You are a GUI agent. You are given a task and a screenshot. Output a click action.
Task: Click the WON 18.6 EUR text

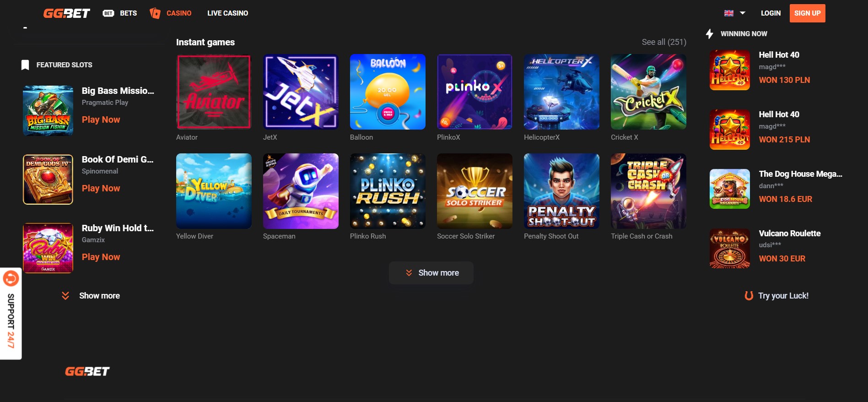pos(786,199)
